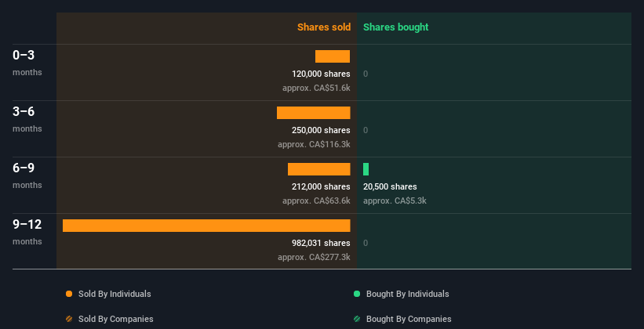Select the 6–9 months orange sold bar

(x=319, y=169)
